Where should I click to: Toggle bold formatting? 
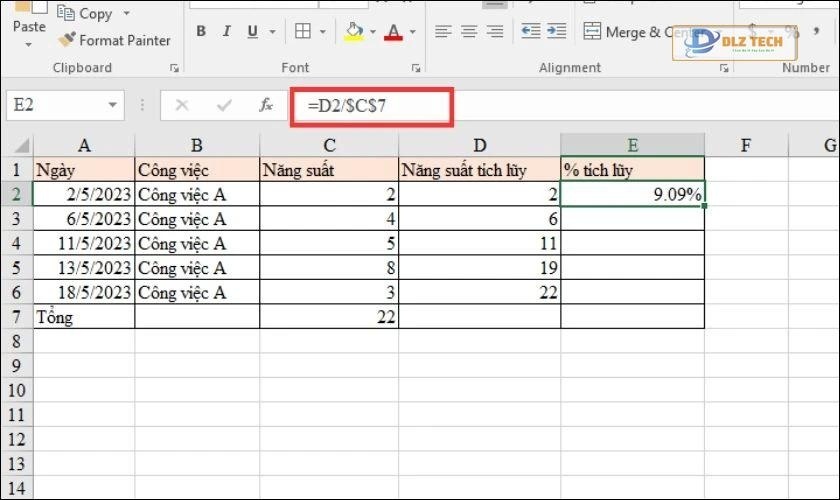[x=201, y=32]
